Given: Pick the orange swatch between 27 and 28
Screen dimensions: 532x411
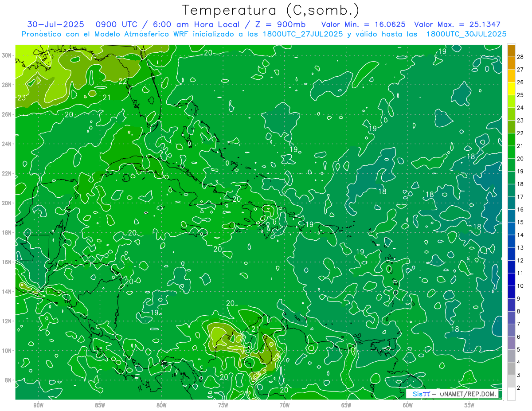Looking at the screenshot, I should click(511, 63).
